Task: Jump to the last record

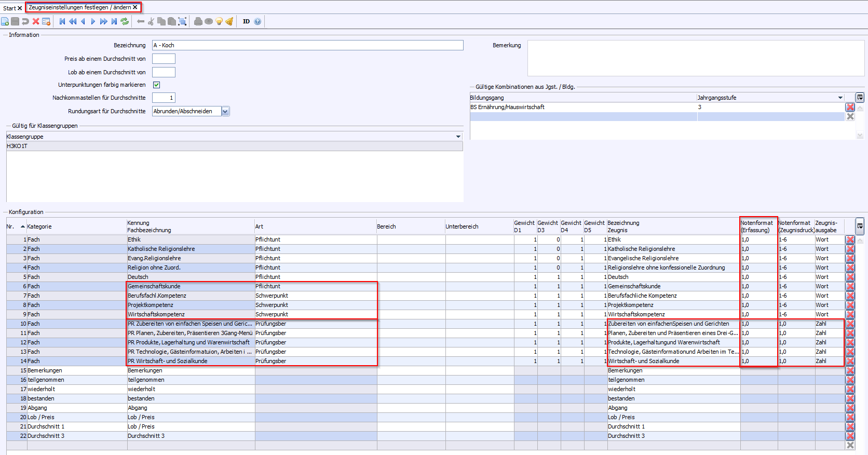Action: (114, 21)
